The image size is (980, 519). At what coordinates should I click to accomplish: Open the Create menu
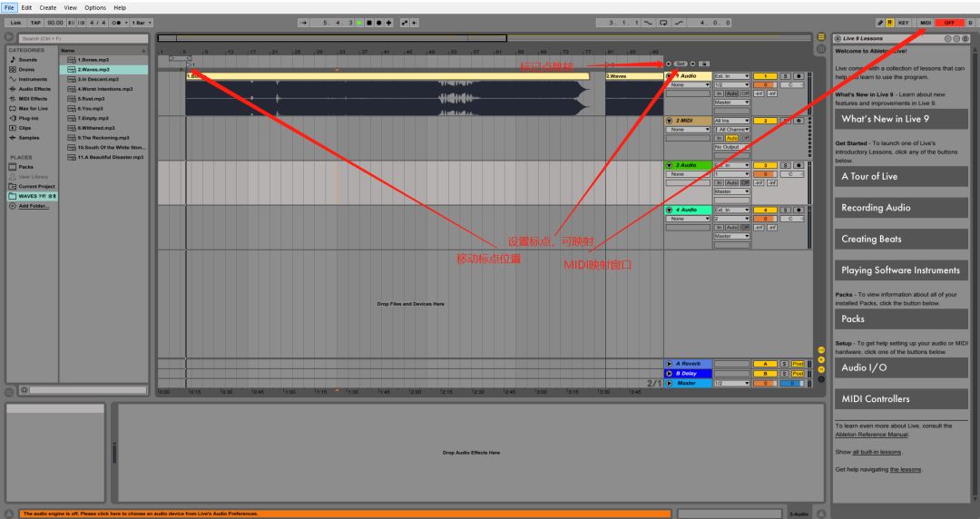tap(47, 7)
